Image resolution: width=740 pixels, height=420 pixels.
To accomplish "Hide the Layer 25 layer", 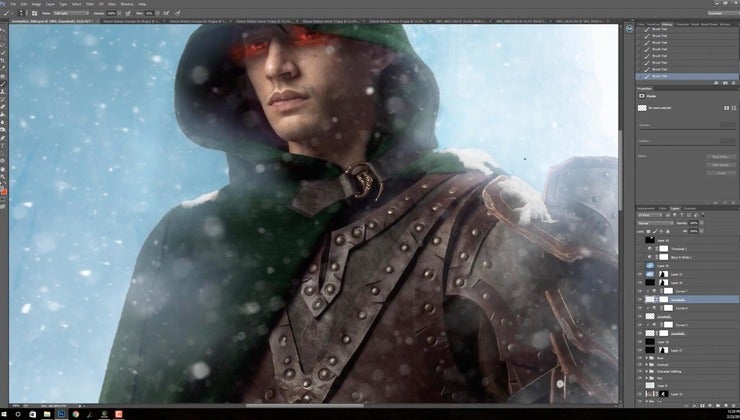I will pyautogui.click(x=640, y=274).
